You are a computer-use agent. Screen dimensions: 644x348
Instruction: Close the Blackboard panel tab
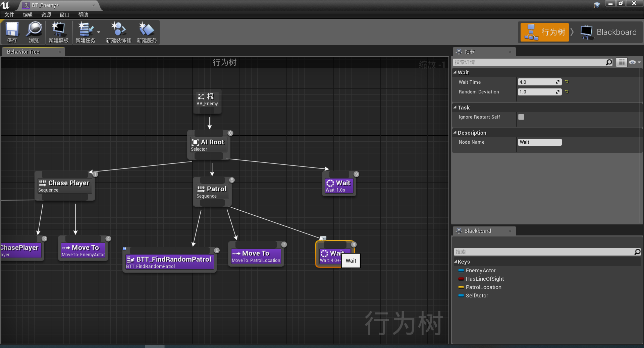pos(510,231)
